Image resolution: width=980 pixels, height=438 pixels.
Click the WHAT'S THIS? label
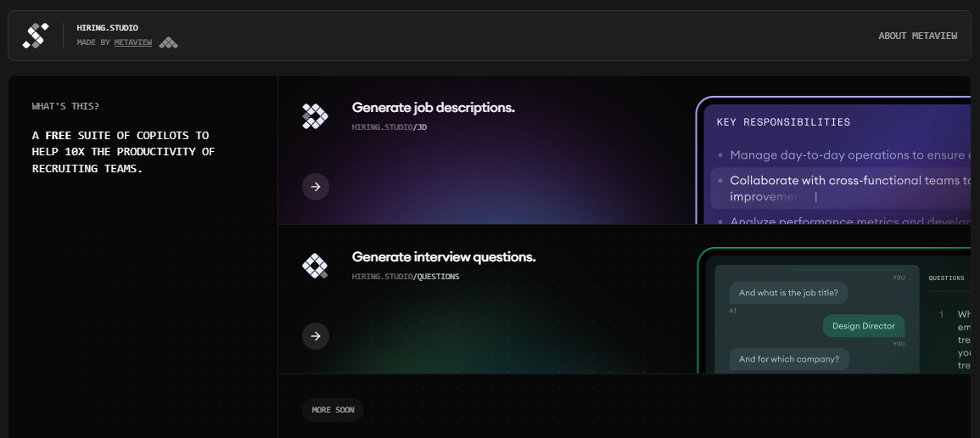click(65, 106)
